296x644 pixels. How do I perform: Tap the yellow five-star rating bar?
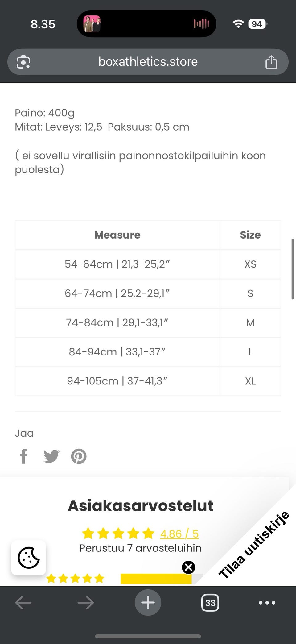point(156,579)
